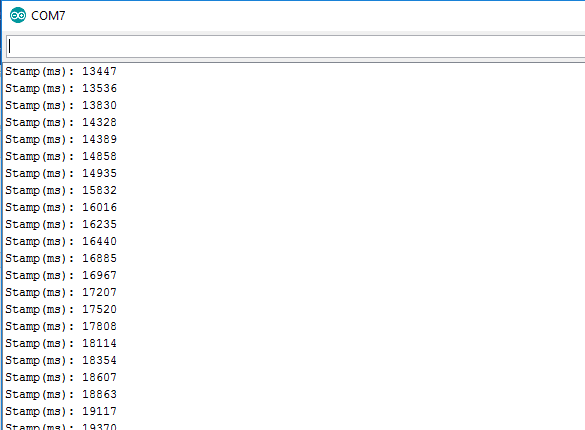Screen dimensions: 585x430
Task: Select the line 'Stamp(ms): 16440'
Action: pyautogui.click(x=61, y=241)
